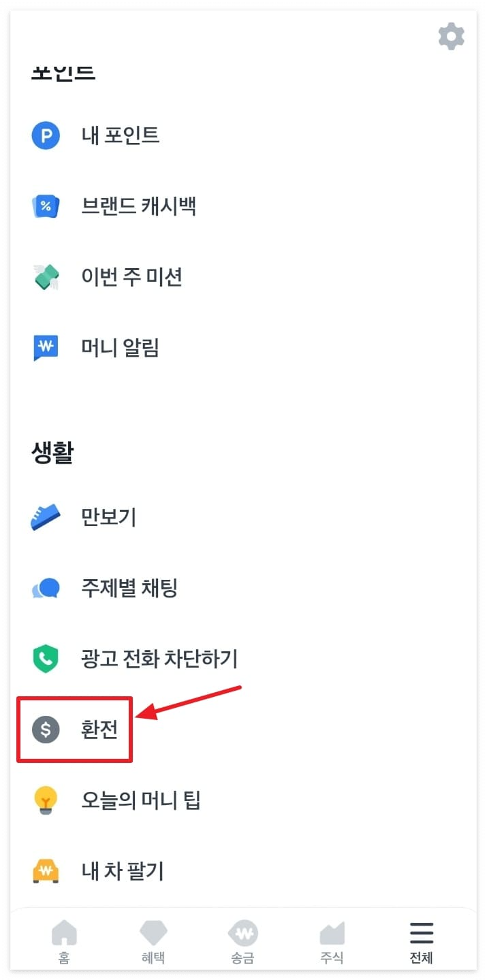Click the 주제별 채팅 chat icon
The image size is (487, 980).
(45, 588)
